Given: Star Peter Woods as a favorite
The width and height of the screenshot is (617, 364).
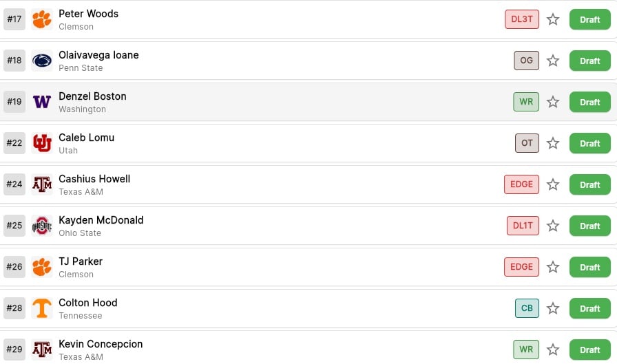Looking at the screenshot, I should (553, 19).
